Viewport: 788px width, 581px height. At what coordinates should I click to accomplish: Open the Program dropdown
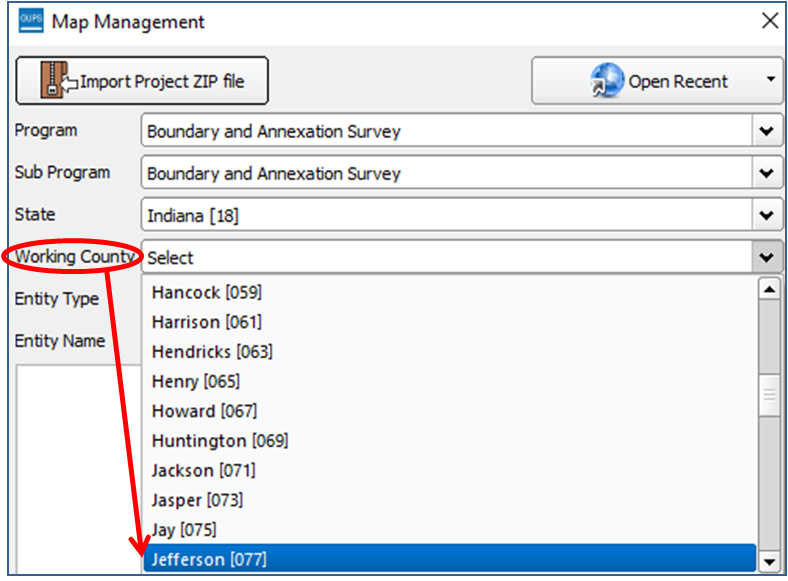pos(461,131)
